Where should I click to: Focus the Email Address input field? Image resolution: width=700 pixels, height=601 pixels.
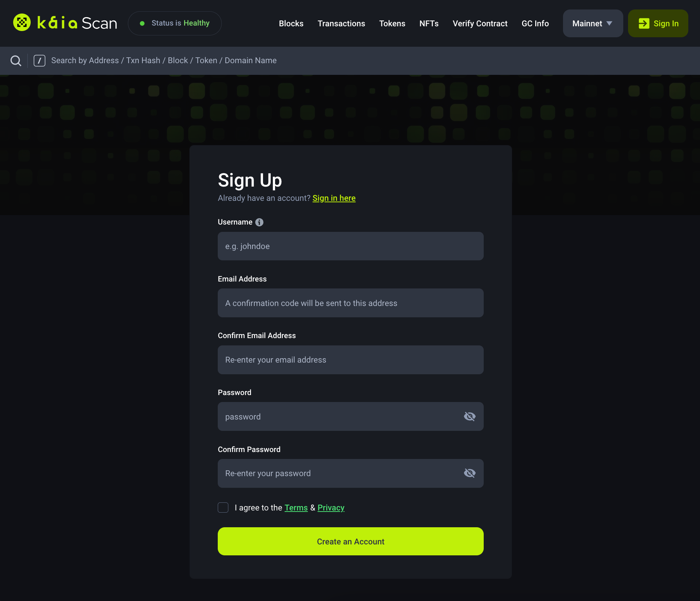click(350, 303)
